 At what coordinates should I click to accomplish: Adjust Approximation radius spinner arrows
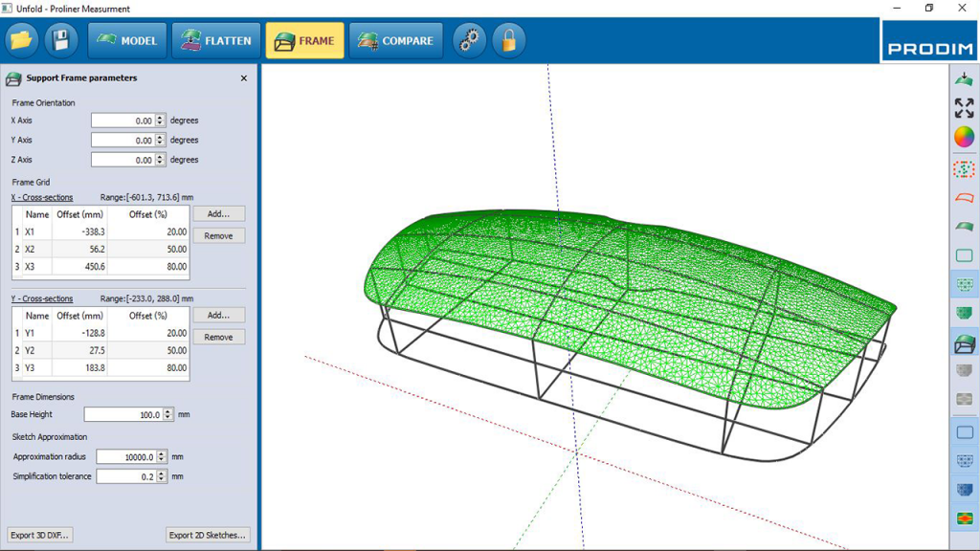(x=161, y=456)
